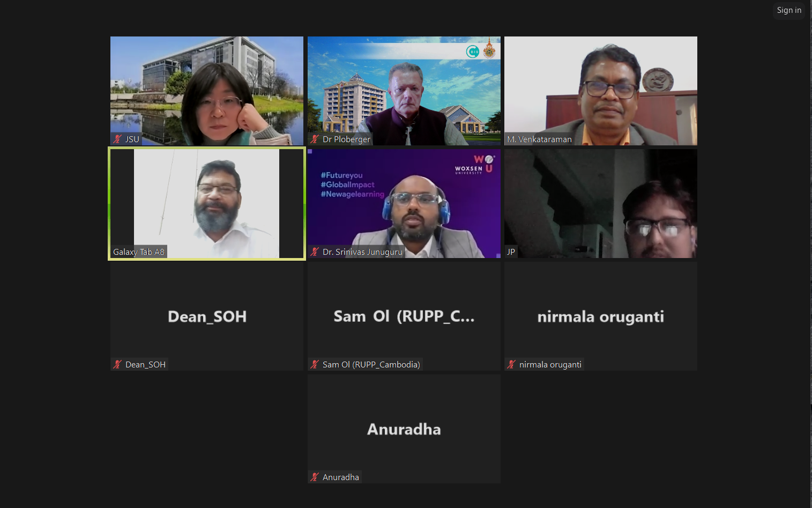Click the Sam Ol (RUPP_C... placeholder tile

[x=404, y=316]
